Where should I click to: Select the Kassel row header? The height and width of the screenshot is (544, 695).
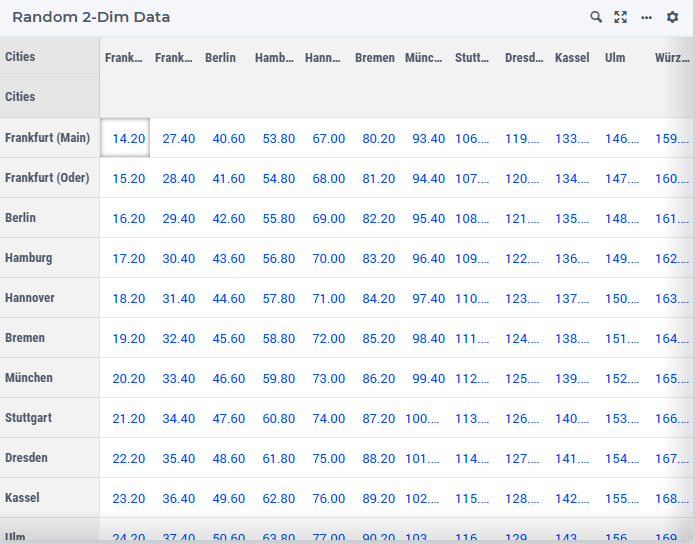50,497
